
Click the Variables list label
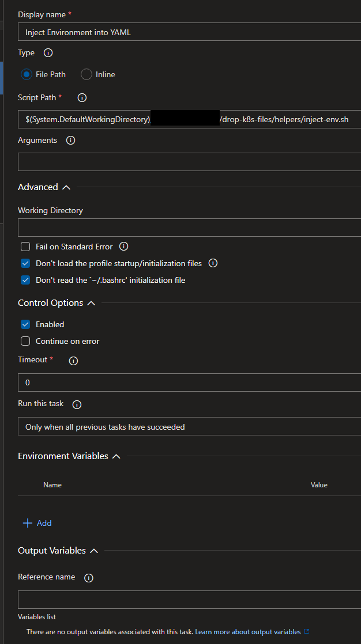(37, 617)
